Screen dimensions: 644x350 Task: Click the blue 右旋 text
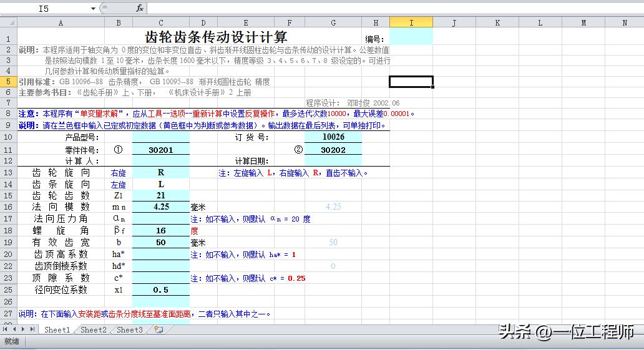click(119, 173)
